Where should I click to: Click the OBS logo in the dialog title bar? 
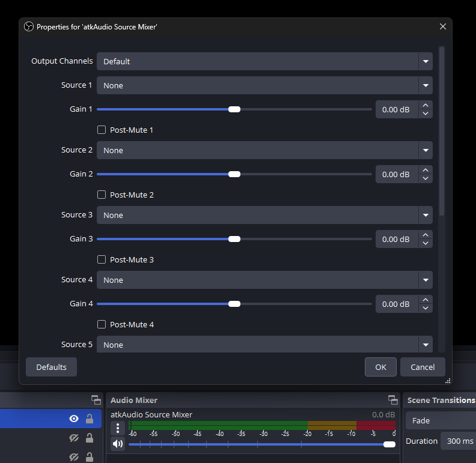tap(28, 26)
